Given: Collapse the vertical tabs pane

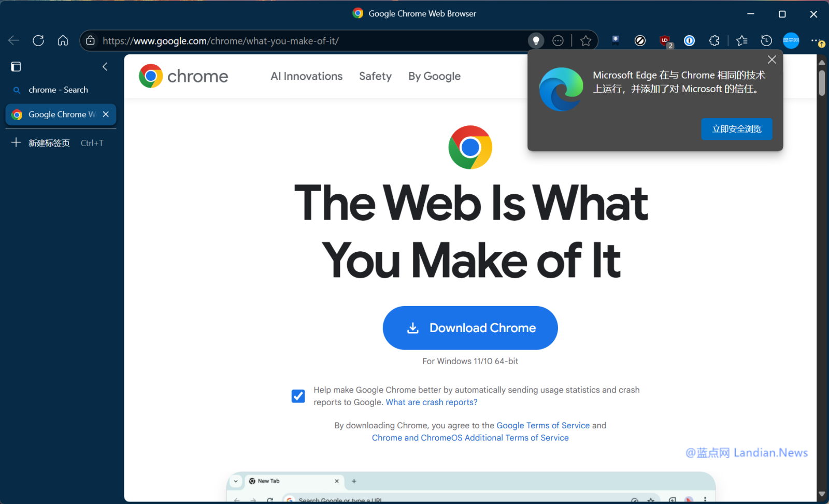Looking at the screenshot, I should [x=105, y=66].
